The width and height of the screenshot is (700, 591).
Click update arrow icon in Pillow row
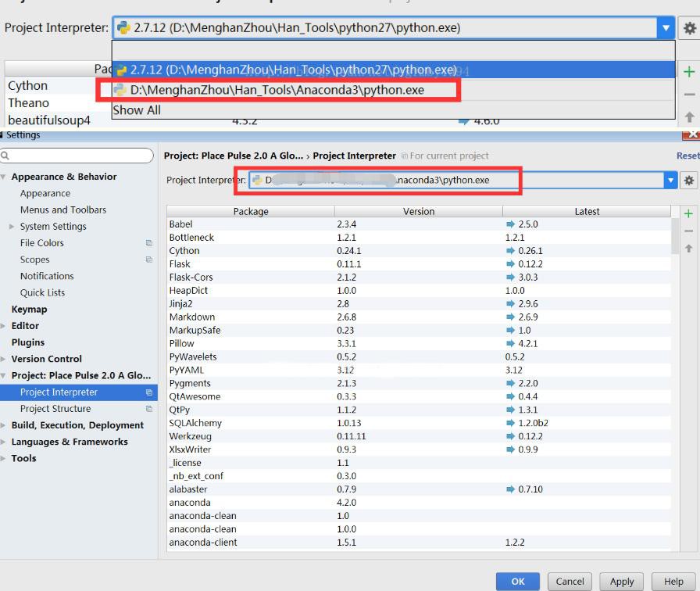pos(510,343)
